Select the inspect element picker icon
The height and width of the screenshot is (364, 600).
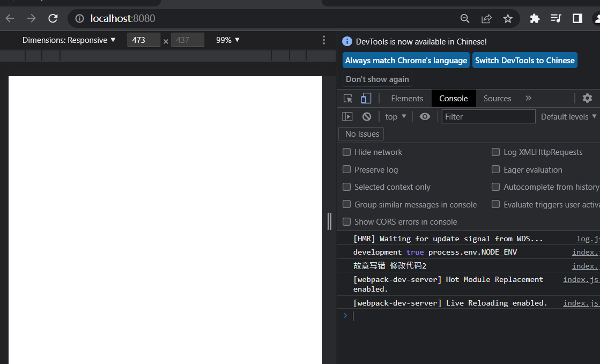click(348, 98)
